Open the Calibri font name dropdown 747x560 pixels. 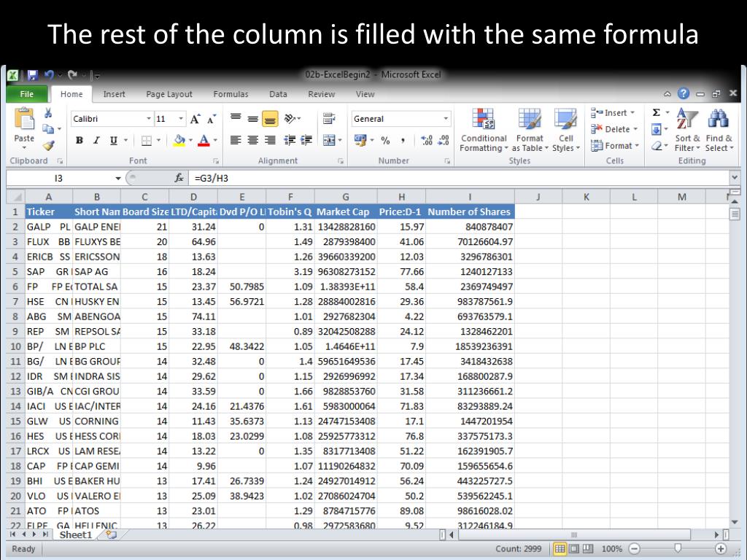[149, 119]
